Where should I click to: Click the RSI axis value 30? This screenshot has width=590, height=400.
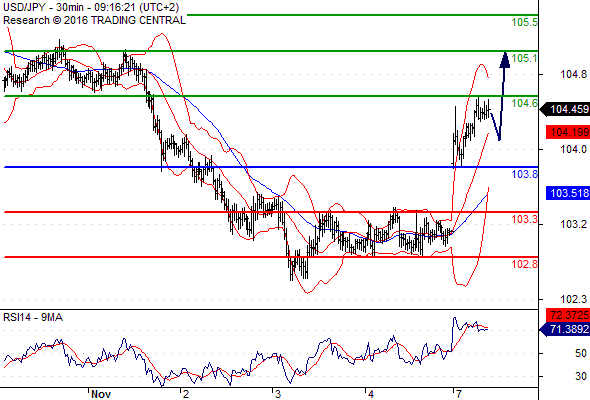pos(581,376)
